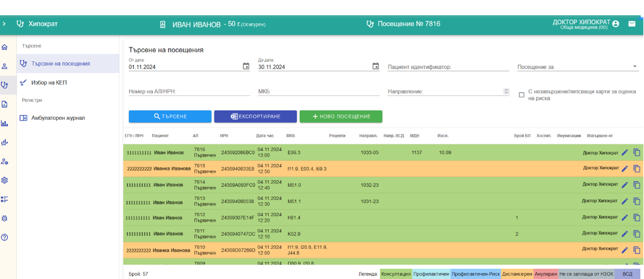Open the help question mark icon
Viewport: 644px width, 279px height.
(x=5, y=237)
